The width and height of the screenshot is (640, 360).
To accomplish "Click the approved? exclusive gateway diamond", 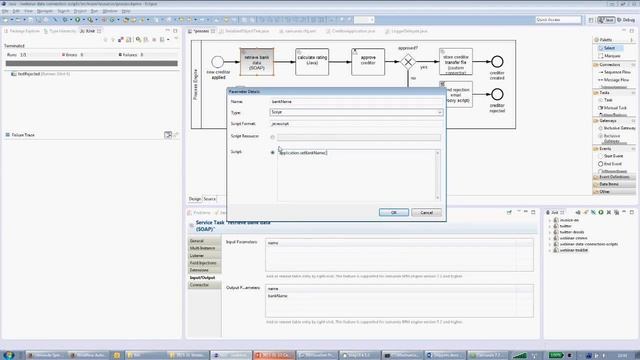I will click(408, 62).
